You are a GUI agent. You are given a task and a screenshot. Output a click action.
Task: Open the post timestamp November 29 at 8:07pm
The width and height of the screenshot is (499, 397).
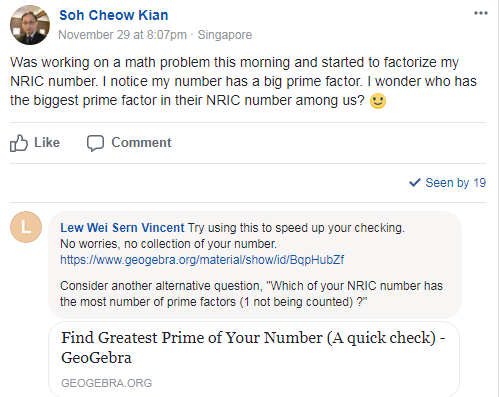(123, 35)
